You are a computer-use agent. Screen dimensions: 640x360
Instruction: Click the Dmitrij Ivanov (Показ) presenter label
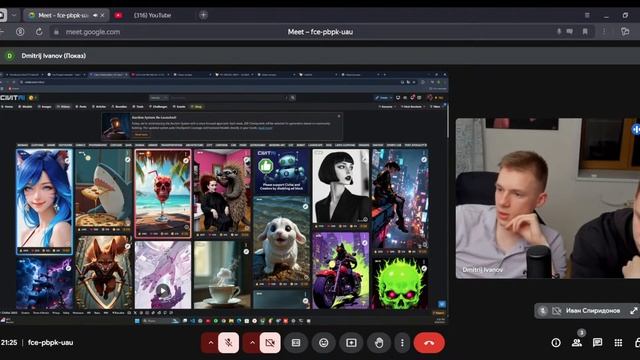click(53, 56)
